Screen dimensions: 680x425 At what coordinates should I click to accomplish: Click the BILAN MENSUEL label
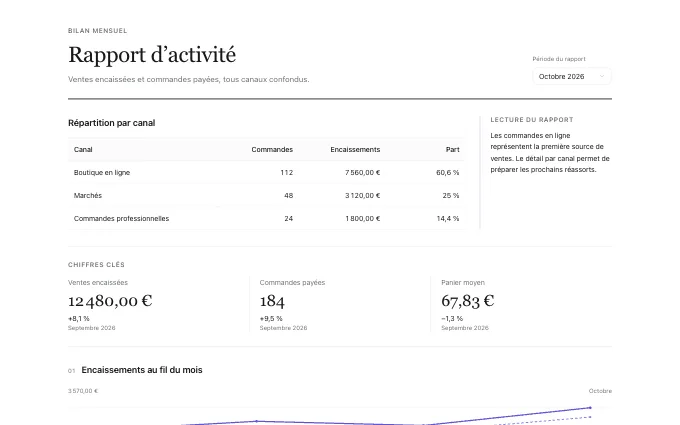(98, 31)
